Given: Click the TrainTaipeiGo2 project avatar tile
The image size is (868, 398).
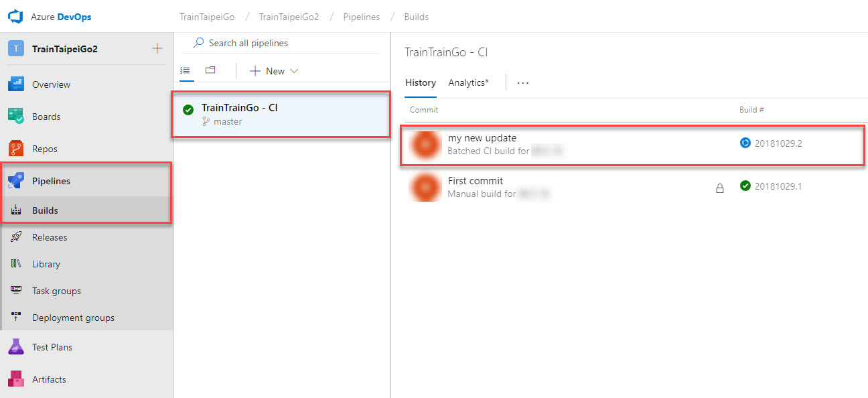Looking at the screenshot, I should tap(16, 49).
